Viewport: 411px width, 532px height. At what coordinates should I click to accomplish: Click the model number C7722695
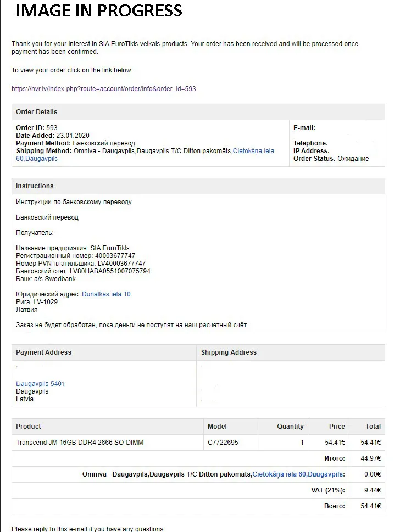pyautogui.click(x=223, y=443)
